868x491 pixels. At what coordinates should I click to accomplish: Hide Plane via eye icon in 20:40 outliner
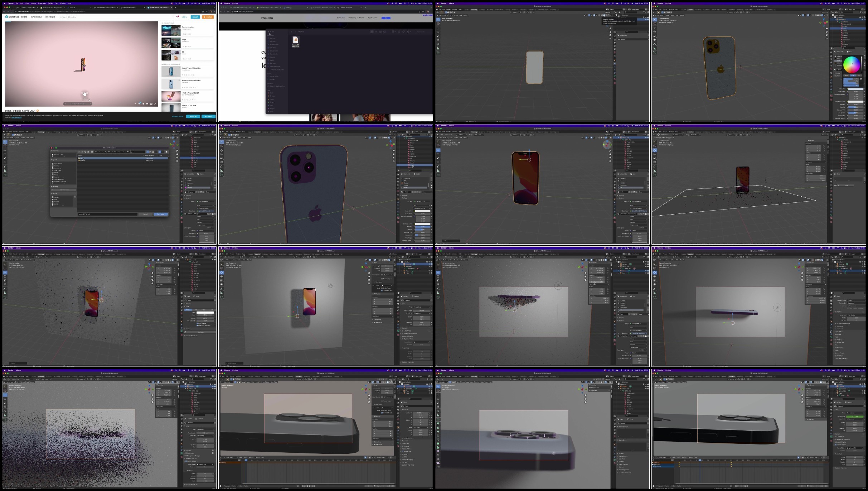tap(862, 393)
